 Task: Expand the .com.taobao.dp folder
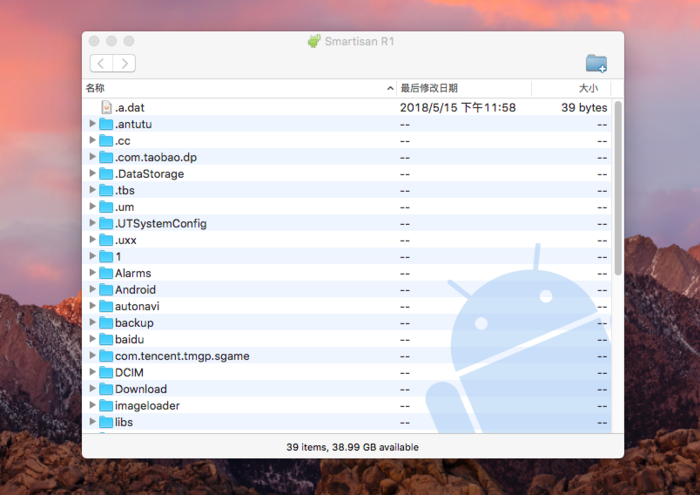click(x=92, y=156)
